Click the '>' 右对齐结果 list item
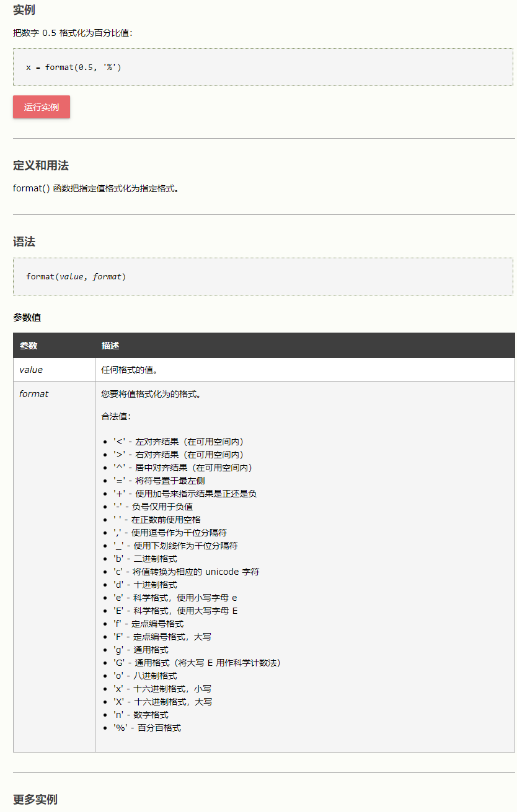This screenshot has width=517, height=812. click(179, 455)
